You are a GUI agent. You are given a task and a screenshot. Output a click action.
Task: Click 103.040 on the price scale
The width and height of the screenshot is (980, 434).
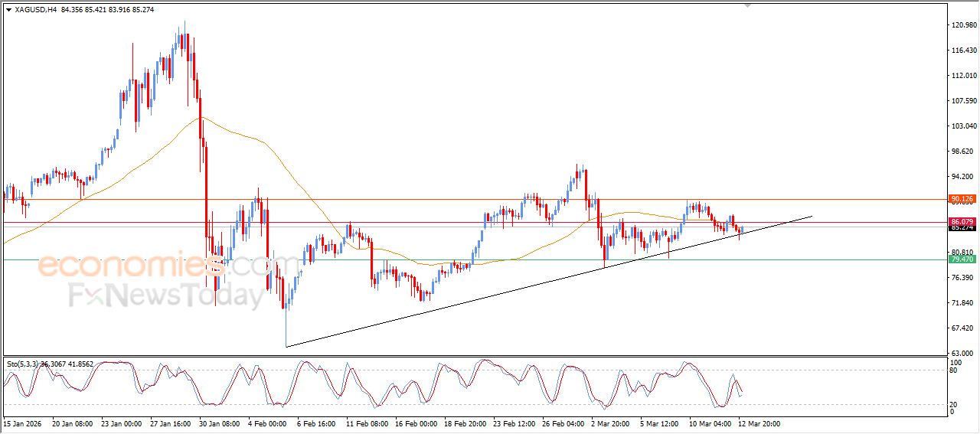coord(962,126)
